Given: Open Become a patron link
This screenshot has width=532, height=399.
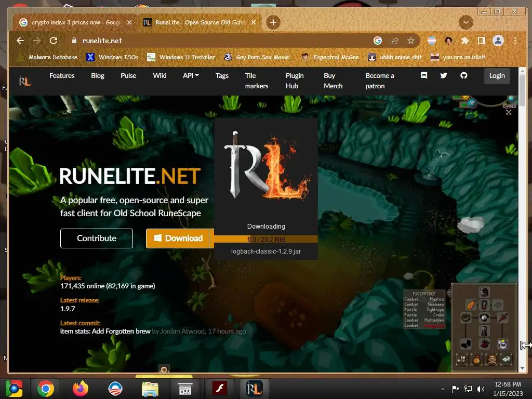Looking at the screenshot, I should 380,81.
